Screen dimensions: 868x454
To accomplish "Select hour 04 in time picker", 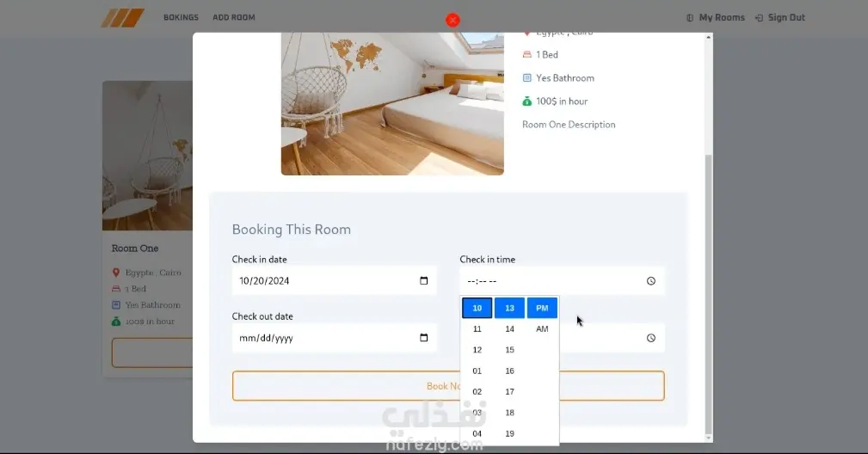I will [477, 433].
